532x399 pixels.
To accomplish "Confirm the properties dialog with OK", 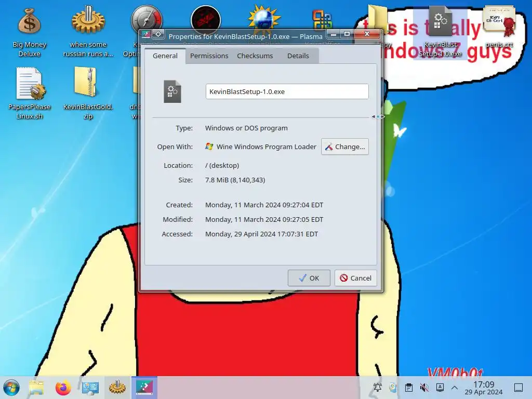I will point(309,278).
